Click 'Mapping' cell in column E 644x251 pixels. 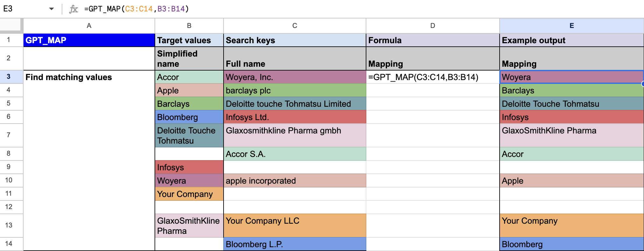pos(572,59)
